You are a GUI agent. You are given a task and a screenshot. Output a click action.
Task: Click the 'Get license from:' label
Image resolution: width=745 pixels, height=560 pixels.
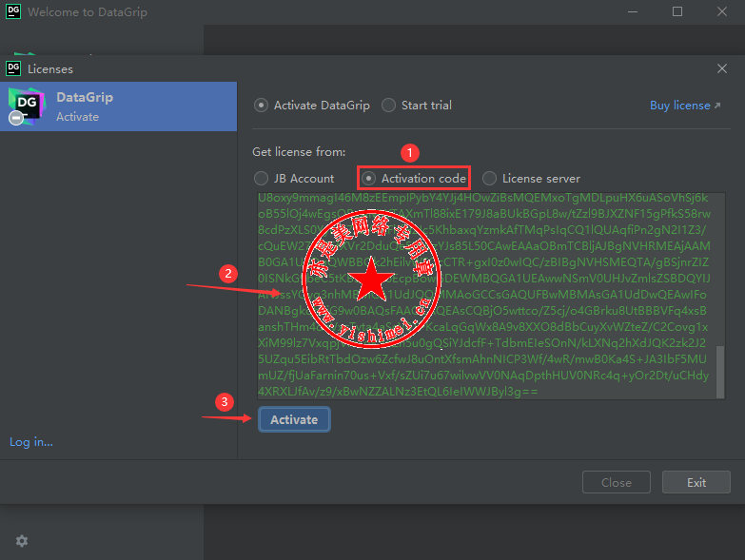click(299, 152)
